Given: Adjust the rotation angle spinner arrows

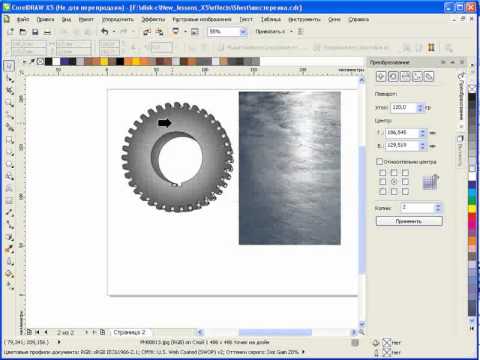Looking at the screenshot, I should 420,108.
